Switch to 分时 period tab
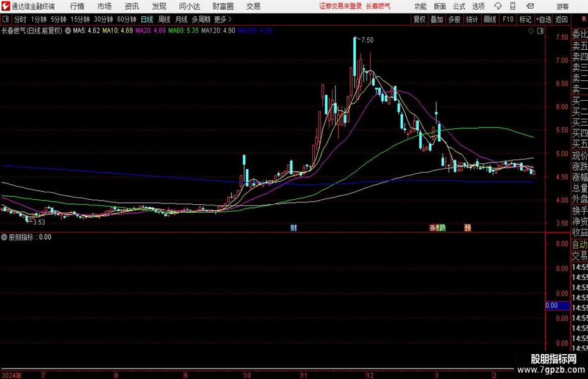The image size is (588, 379). 21,19
